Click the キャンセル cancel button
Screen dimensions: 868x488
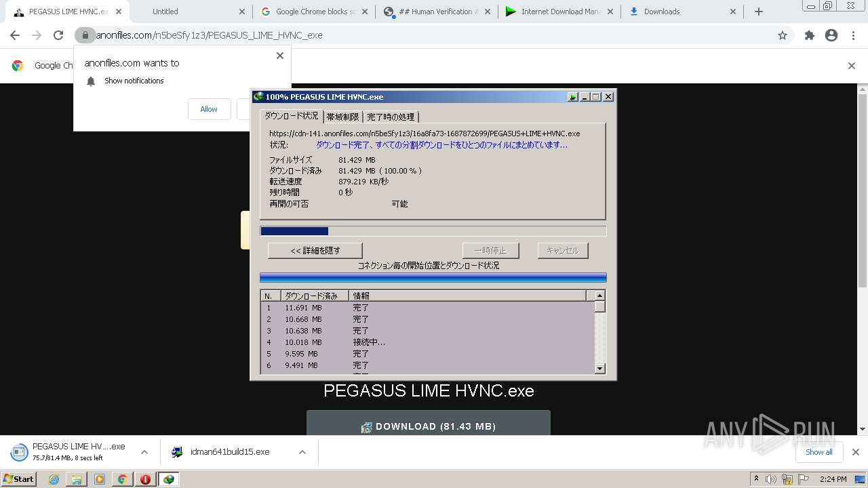(563, 250)
